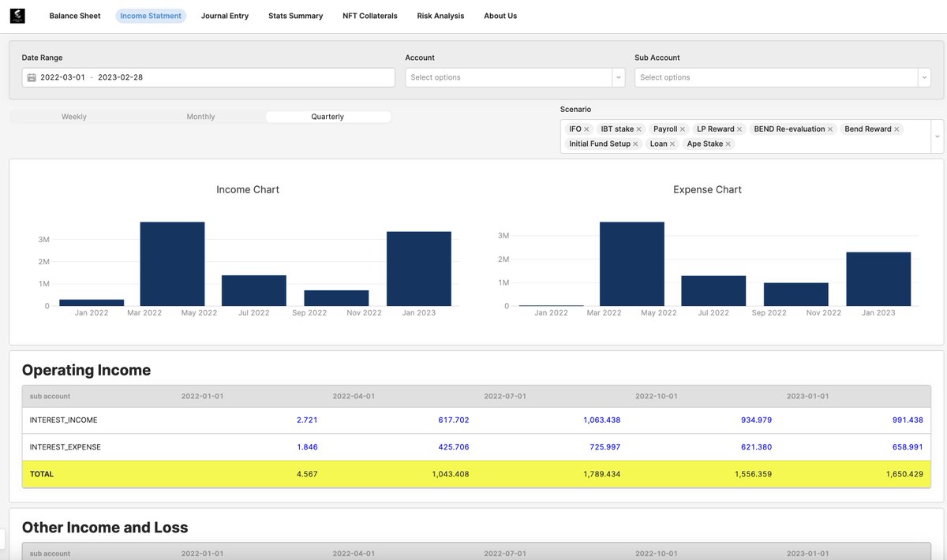Click the start date 2022-03-01
Viewport: 947px width, 560px height.
pos(62,77)
